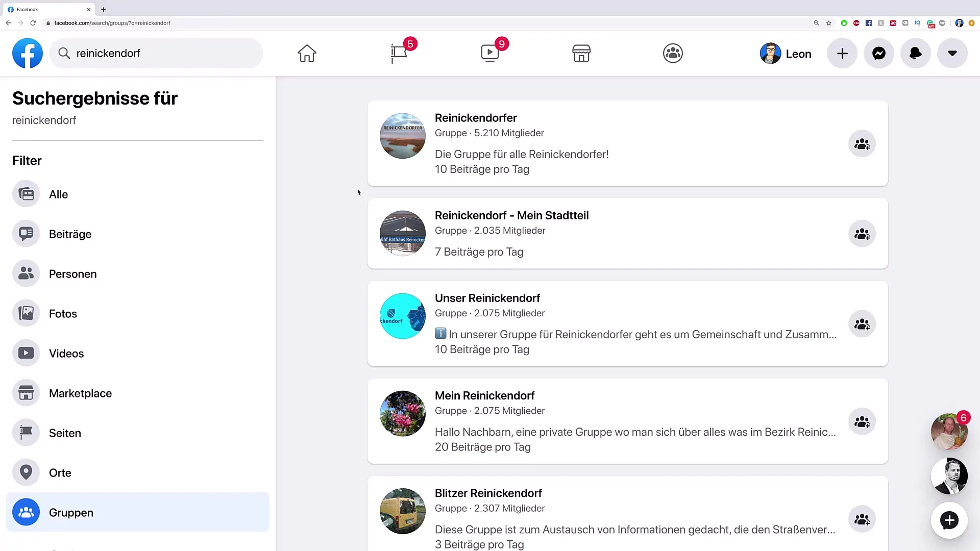Click Mein Reinickendorf group thumbnail
Image resolution: width=980 pixels, height=551 pixels.
pos(402,413)
